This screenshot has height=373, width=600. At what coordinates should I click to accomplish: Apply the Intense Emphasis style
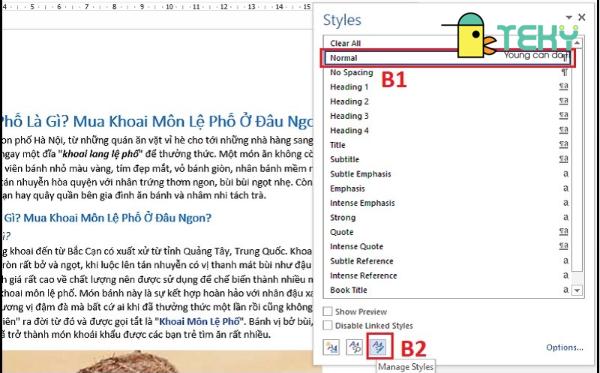click(447, 203)
